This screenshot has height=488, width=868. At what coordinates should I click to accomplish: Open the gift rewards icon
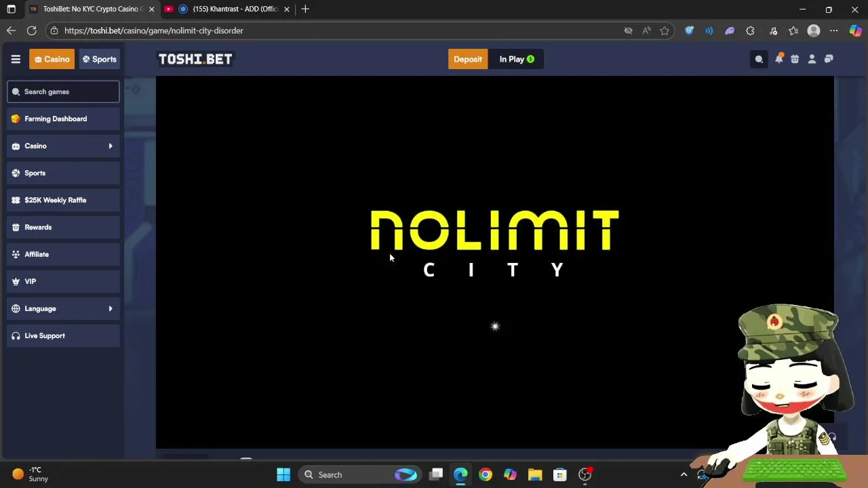point(795,59)
